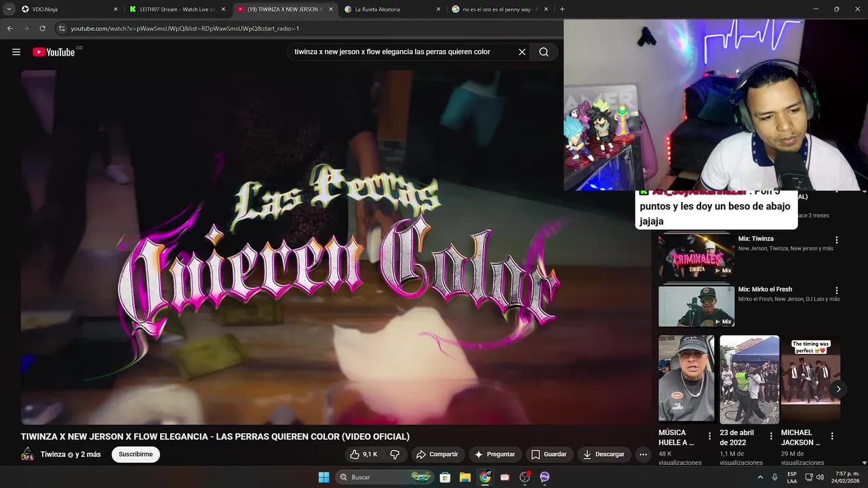Open the MÚSICA HUELE A short thumbnail

click(686, 379)
